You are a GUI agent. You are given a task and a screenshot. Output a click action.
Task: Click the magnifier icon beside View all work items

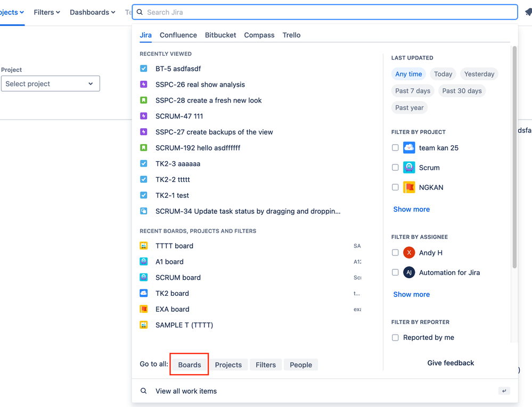(x=144, y=391)
